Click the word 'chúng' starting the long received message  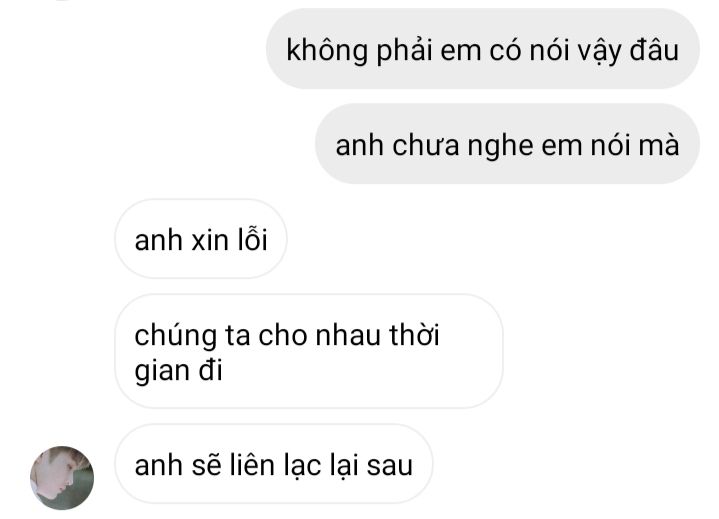pyautogui.click(x=176, y=336)
